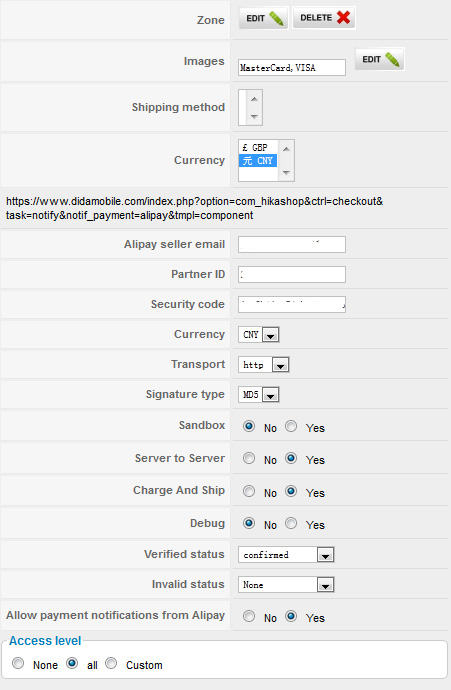451x690 pixels.
Task: Click Shipping method list down arrow
Action: point(254,117)
